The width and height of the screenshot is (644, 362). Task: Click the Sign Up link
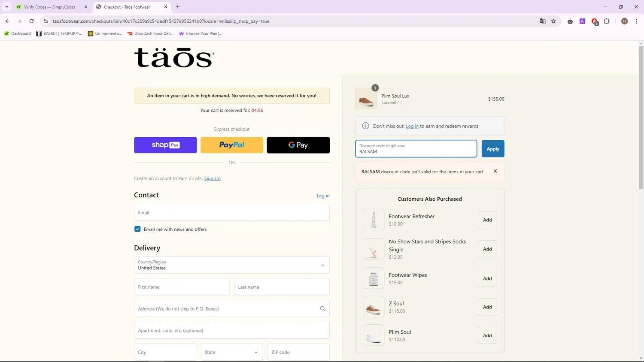212,178
